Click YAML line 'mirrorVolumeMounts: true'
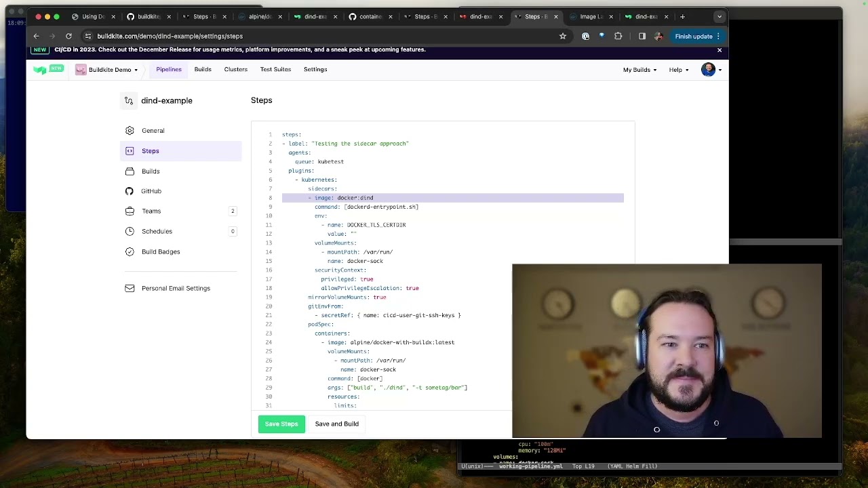This screenshot has width=868, height=488. pos(347,297)
